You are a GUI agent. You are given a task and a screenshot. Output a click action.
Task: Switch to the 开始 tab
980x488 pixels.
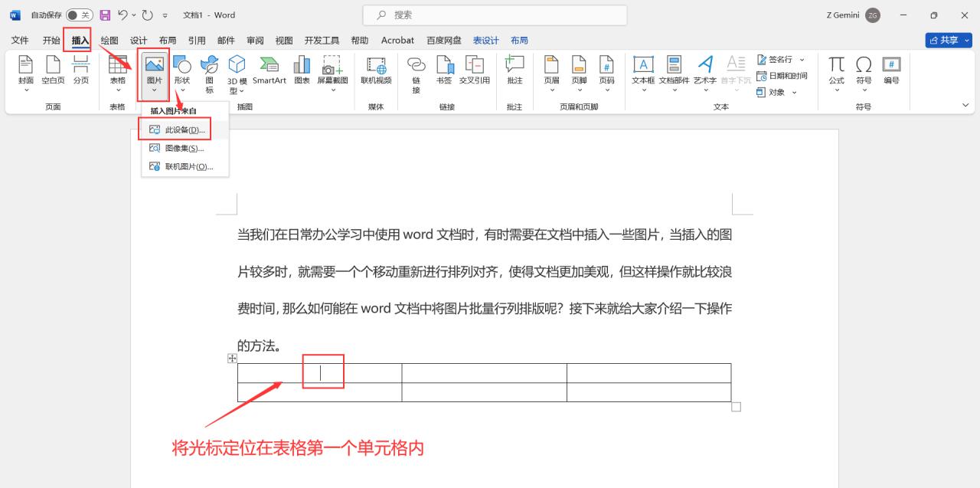click(51, 40)
